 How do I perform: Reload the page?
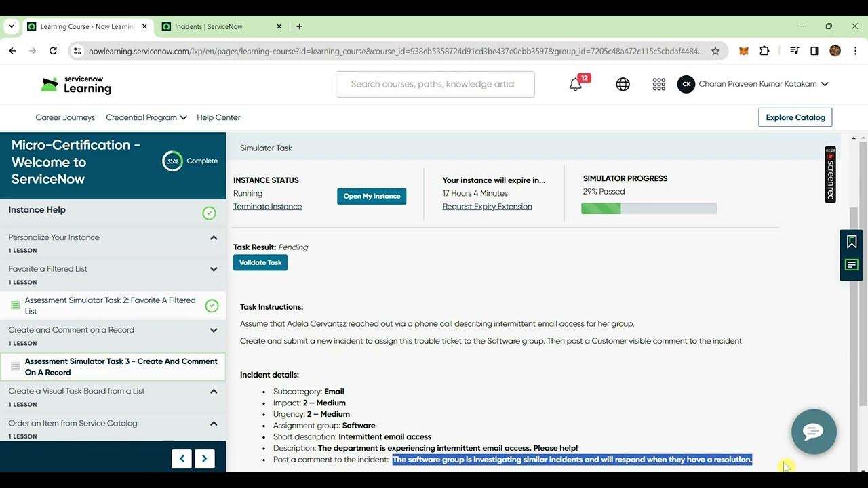pyautogui.click(x=53, y=51)
